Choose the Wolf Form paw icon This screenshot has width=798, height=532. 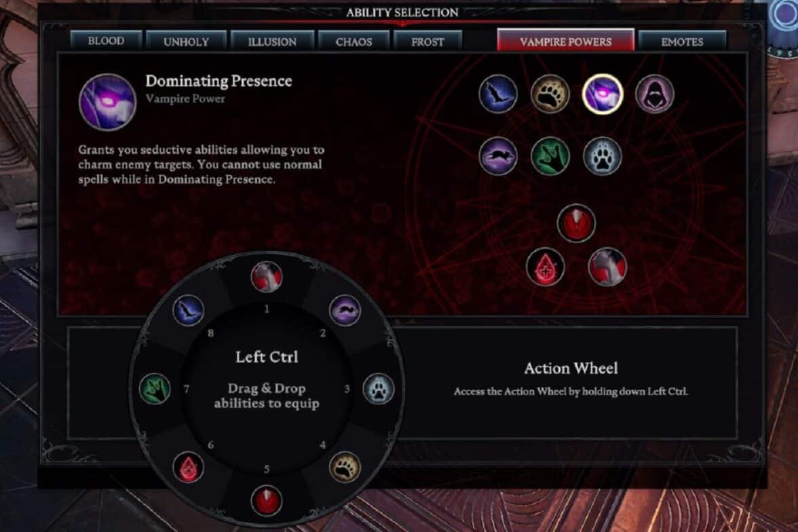pos(602,156)
